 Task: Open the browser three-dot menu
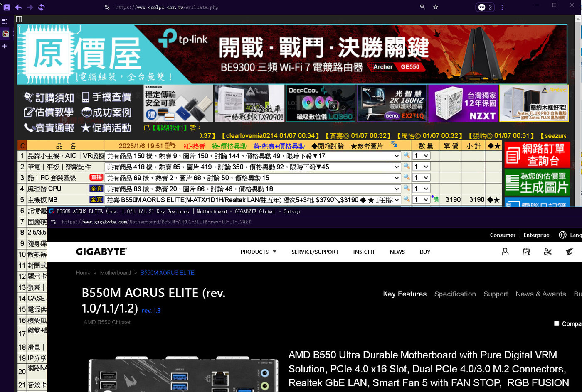[502, 7]
